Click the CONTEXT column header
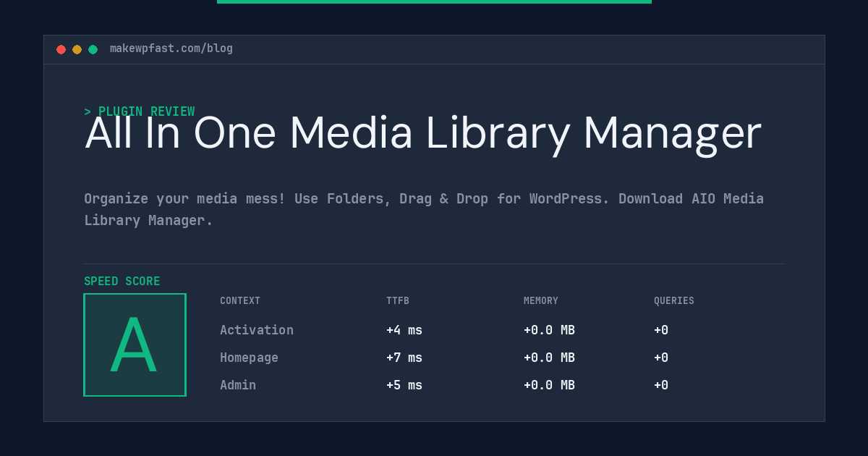Viewport: 868px width, 456px height. click(x=240, y=300)
